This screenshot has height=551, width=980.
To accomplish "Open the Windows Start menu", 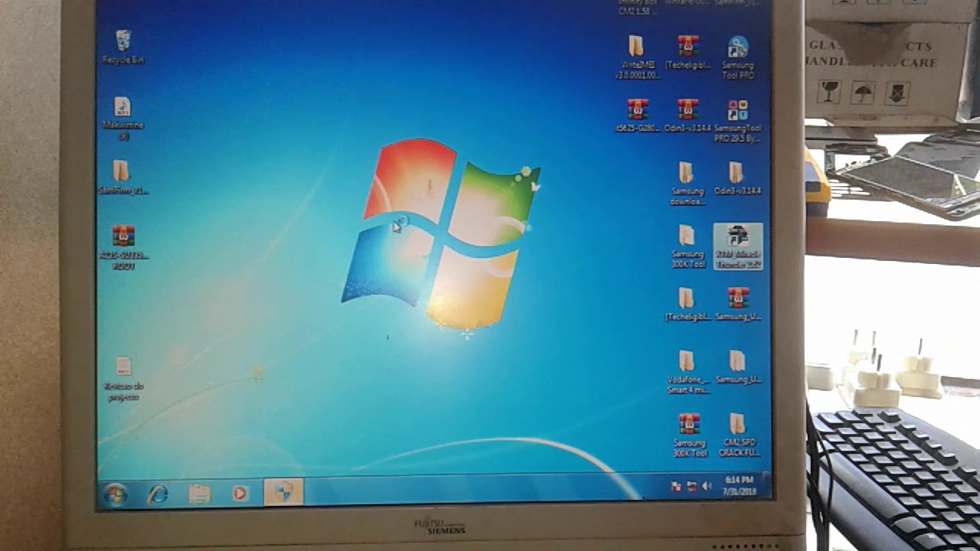I will tap(116, 494).
